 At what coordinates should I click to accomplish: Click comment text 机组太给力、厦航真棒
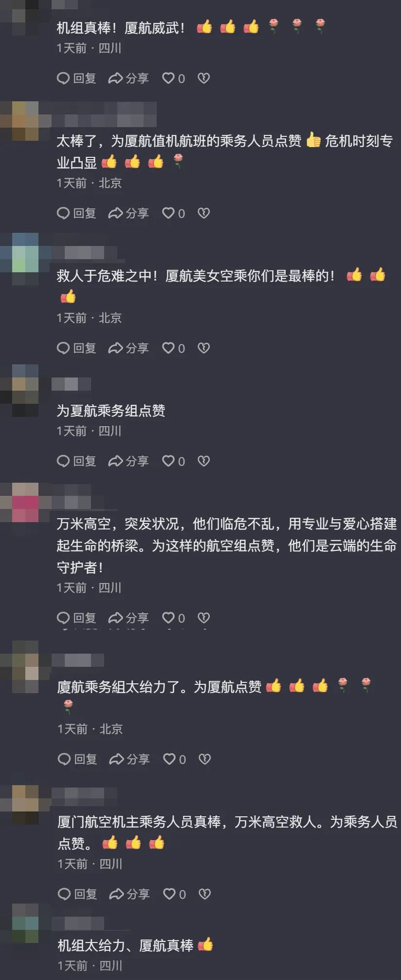click(x=125, y=945)
